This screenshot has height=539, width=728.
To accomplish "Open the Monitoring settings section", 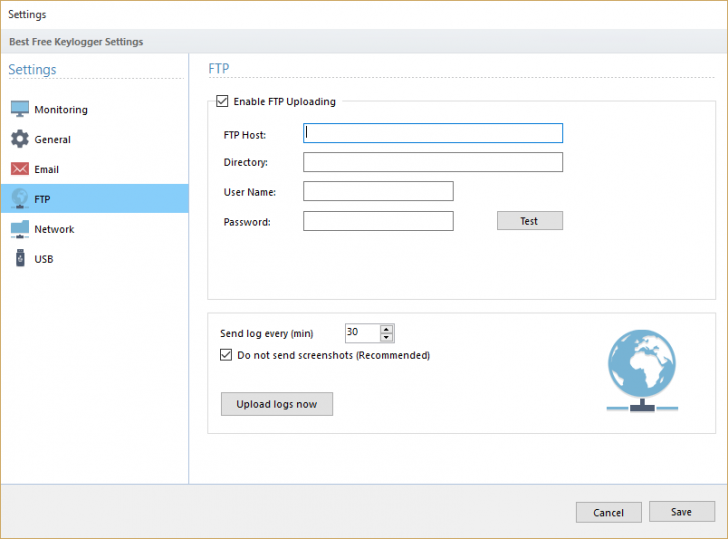I will 95,110.
